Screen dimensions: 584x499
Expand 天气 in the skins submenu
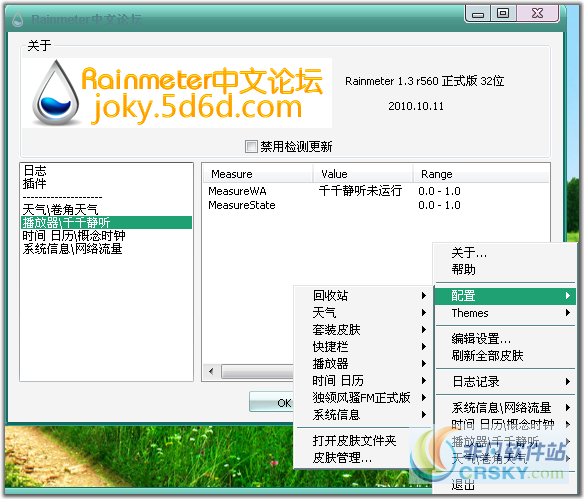pyautogui.click(x=364, y=313)
